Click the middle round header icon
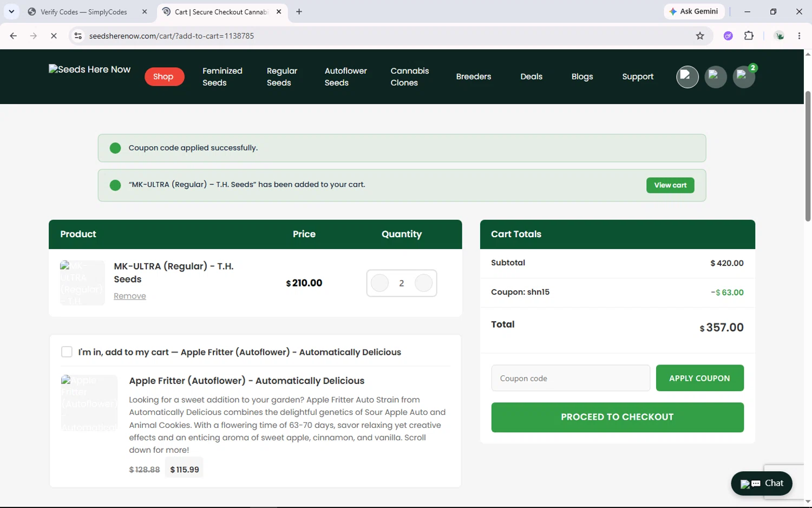Image resolution: width=812 pixels, height=508 pixels. (x=715, y=77)
